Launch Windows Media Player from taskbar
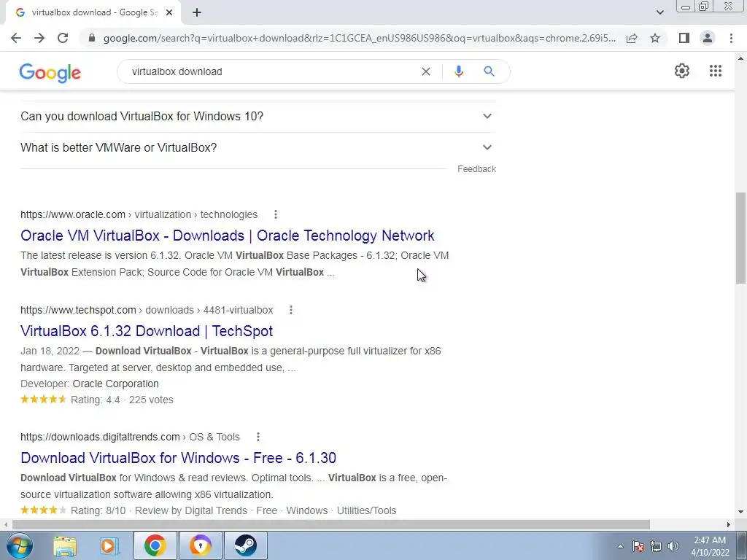Image resolution: width=747 pixels, height=560 pixels. [109, 545]
